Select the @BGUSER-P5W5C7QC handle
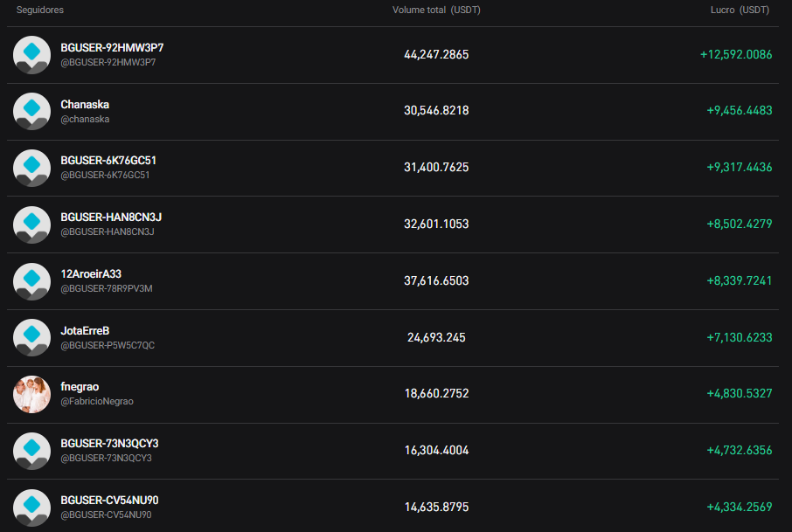This screenshot has height=532, width=792. click(108, 345)
